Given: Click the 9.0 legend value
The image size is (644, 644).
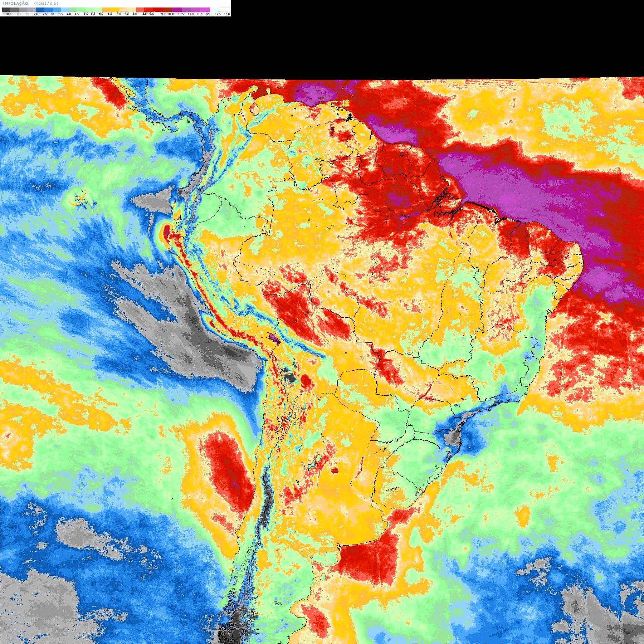Looking at the screenshot, I should [x=152, y=14].
